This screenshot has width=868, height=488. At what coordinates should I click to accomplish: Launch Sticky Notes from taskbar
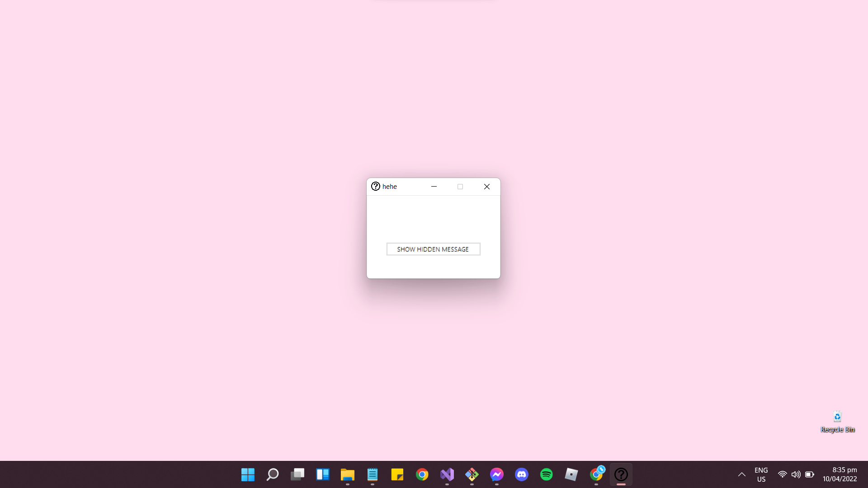click(x=397, y=474)
